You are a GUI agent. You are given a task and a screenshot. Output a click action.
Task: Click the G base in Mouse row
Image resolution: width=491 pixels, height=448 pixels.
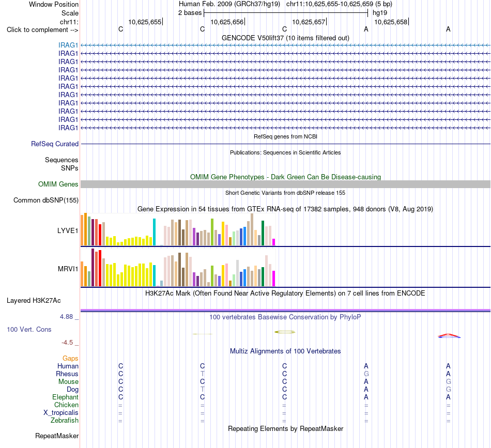click(449, 381)
